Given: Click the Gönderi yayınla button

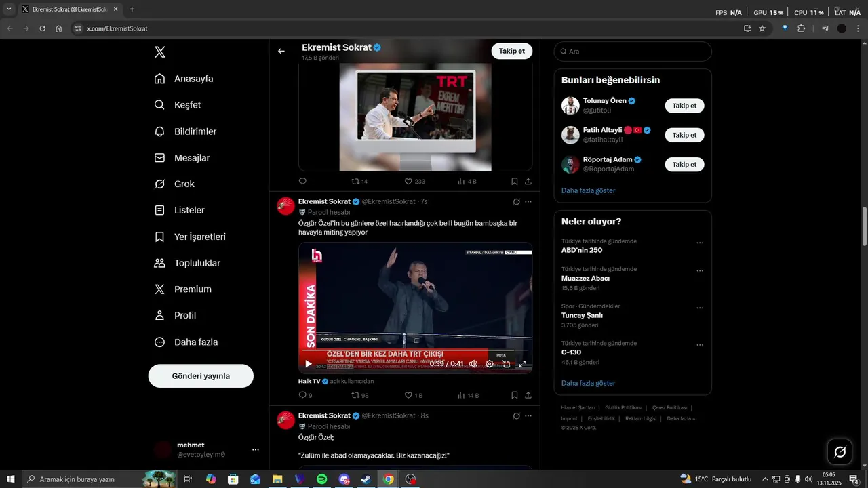Looking at the screenshot, I should coord(201,376).
